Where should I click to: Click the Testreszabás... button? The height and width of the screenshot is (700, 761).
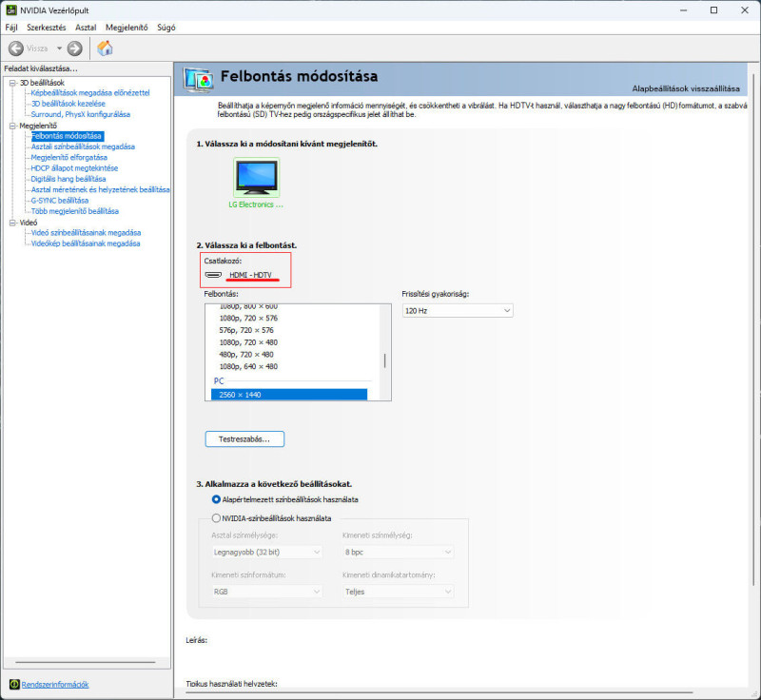pos(244,439)
